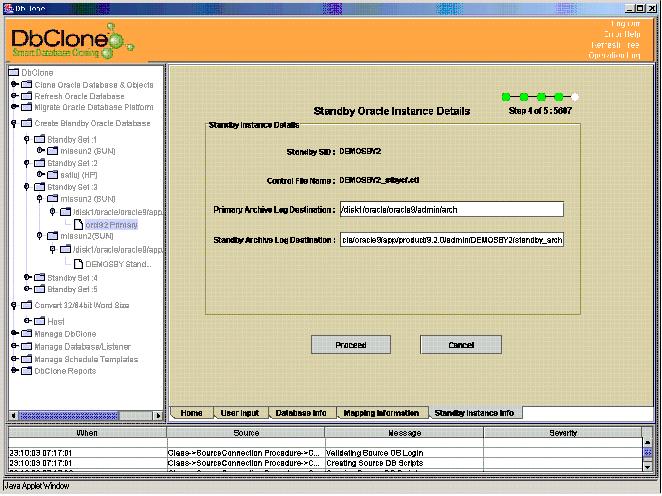The image size is (662, 496).
Task: Click folder icon beside Manage Schedule Templates
Action: (27, 359)
